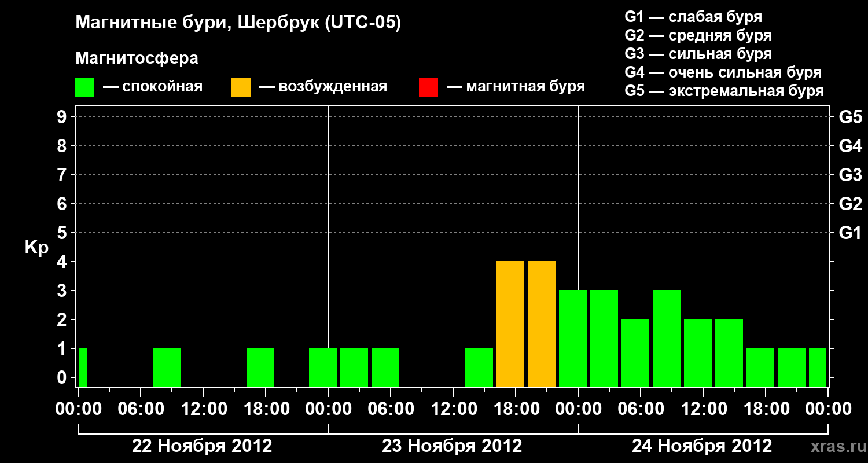
Task: Click the legend line 'G4 — очень сильная буря'
Action: tap(723, 72)
